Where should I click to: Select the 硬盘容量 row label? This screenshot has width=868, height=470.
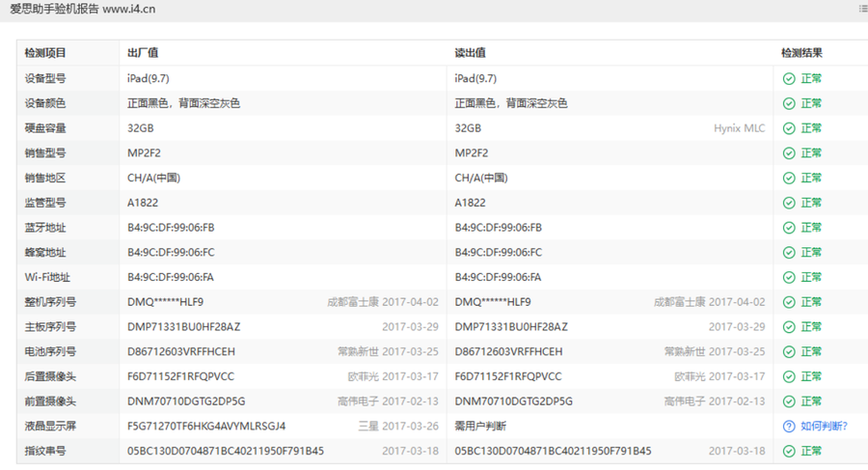pos(45,128)
